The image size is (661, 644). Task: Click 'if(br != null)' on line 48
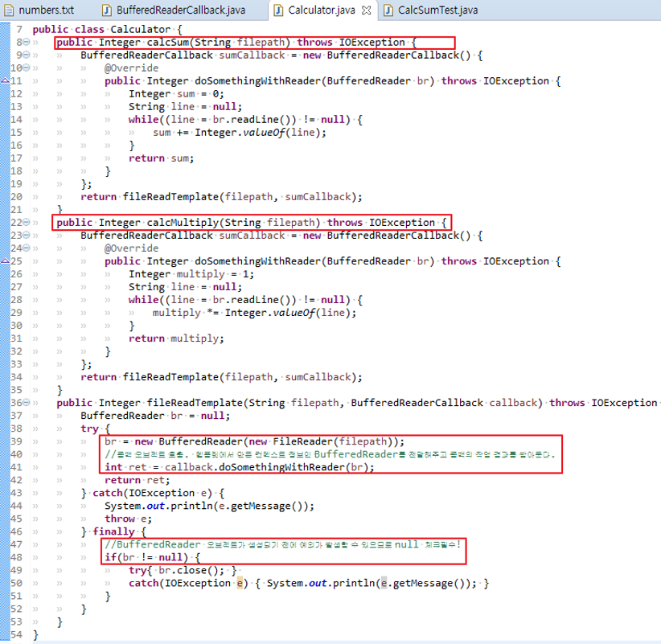click(x=146, y=558)
